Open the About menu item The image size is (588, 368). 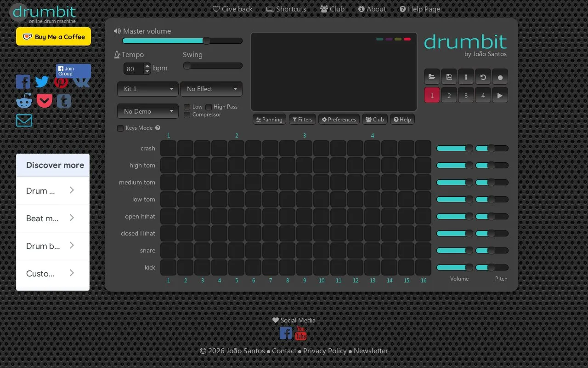(372, 9)
